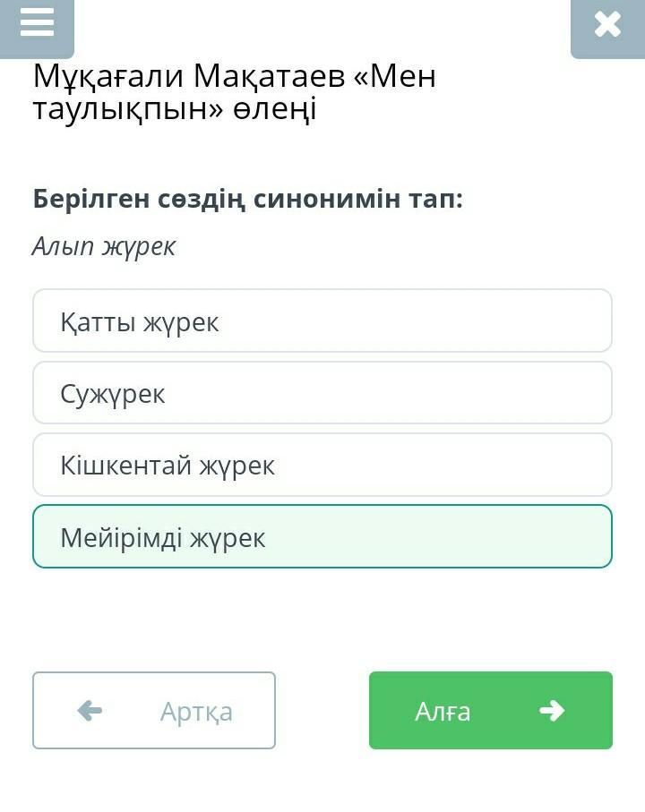The height and width of the screenshot is (812, 645).
Task: Tap the word Алға on green button
Action: coord(443,711)
